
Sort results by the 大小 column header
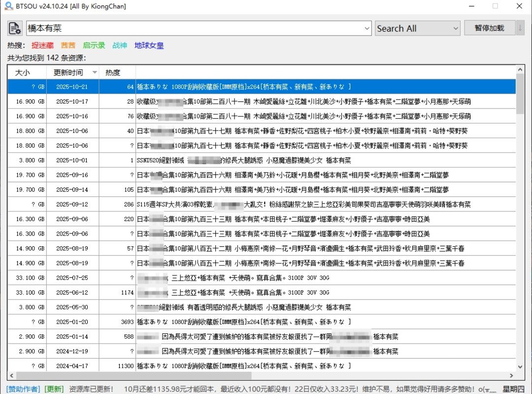pyautogui.click(x=22, y=72)
